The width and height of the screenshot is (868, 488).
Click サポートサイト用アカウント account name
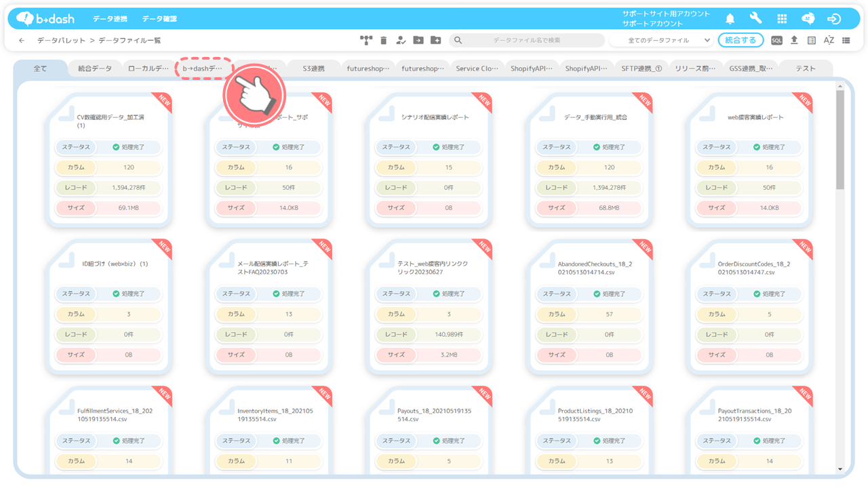tap(666, 14)
